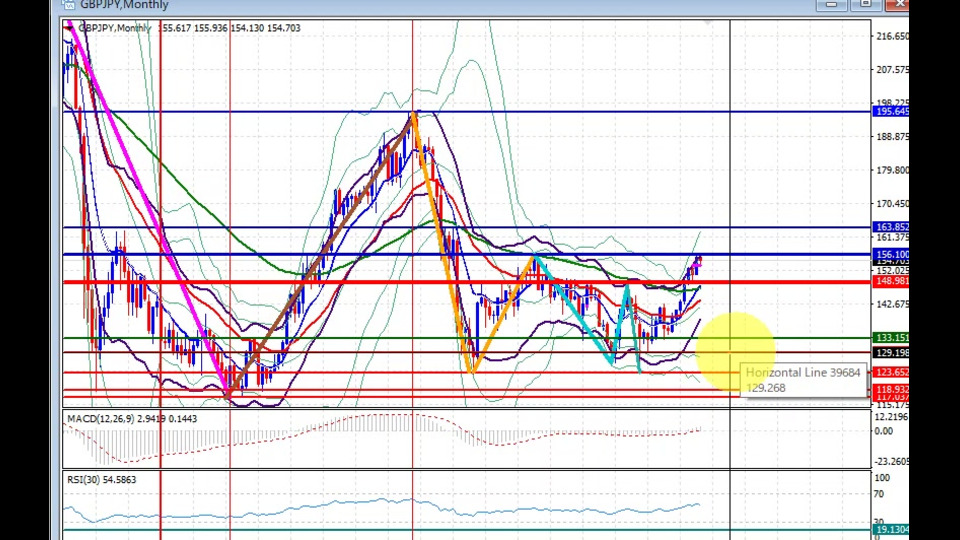Select the brown upward trend line
This screenshot has width=960, height=540.
coord(320,257)
